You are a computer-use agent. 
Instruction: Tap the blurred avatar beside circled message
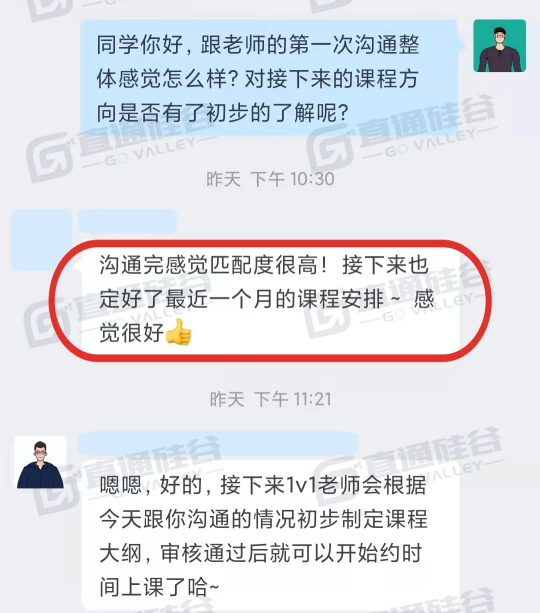click(x=41, y=240)
